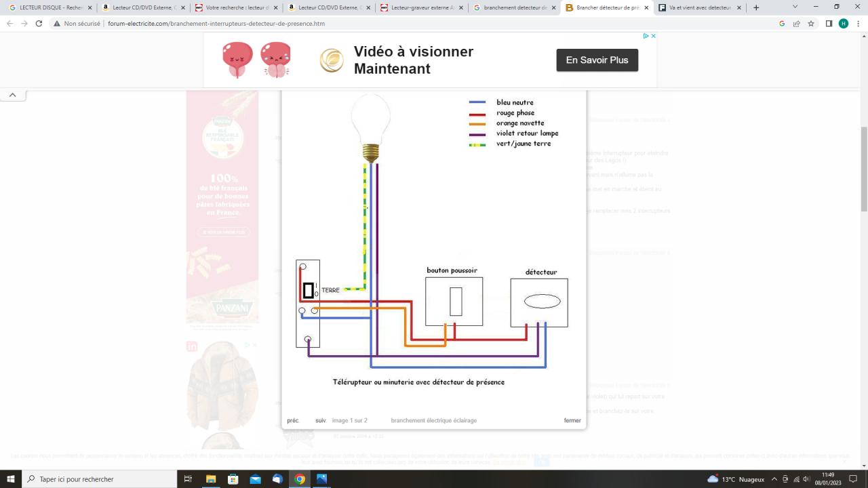
Task: Close the top banner ad with X
Action: [654, 36]
